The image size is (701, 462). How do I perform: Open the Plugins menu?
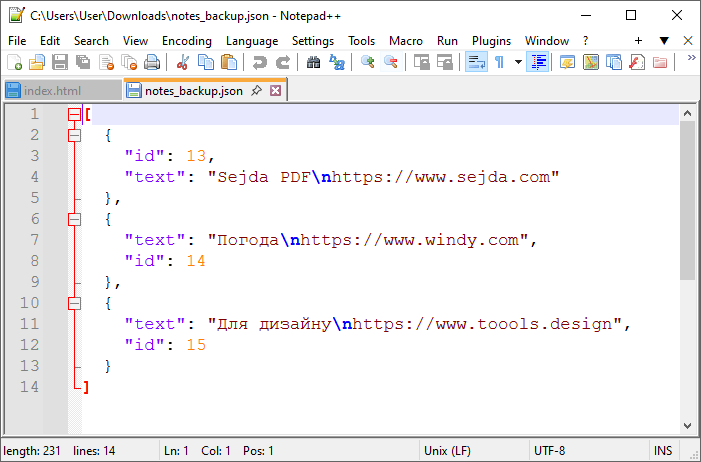coord(491,41)
